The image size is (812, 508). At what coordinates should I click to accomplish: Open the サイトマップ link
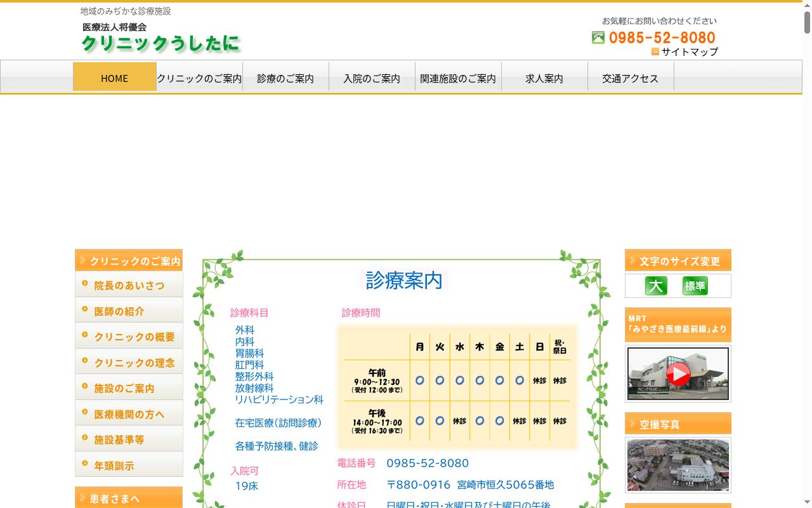point(690,52)
